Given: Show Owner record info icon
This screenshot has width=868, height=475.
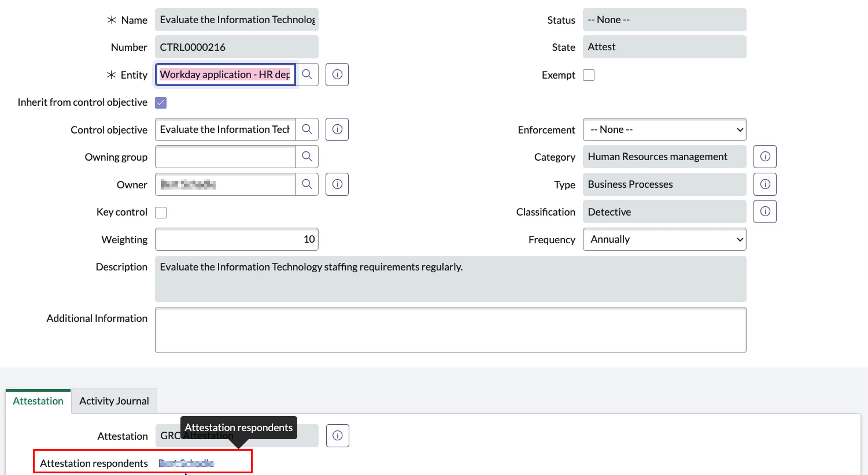Looking at the screenshot, I should pyautogui.click(x=337, y=184).
